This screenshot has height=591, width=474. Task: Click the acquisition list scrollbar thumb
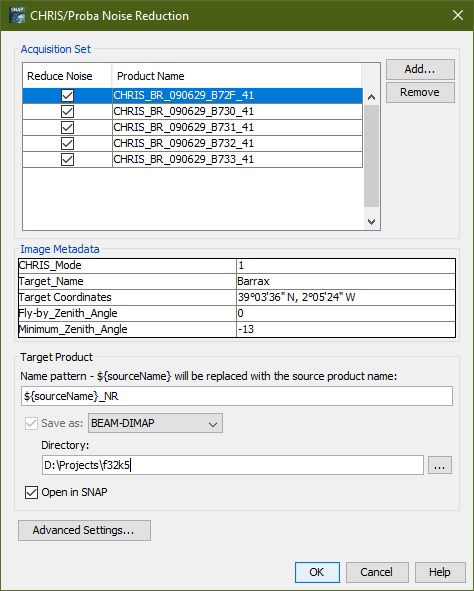[372, 156]
